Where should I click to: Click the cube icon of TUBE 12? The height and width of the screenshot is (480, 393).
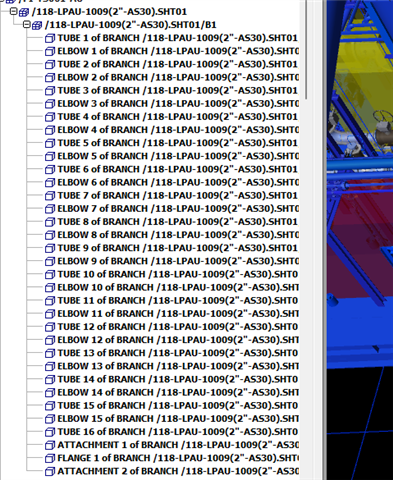50,328
